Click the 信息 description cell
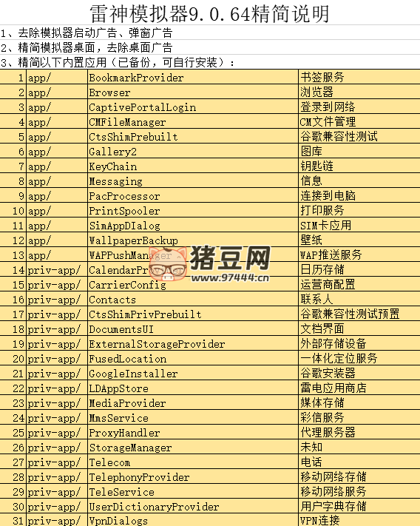This screenshot has height=526, width=420. point(359,181)
